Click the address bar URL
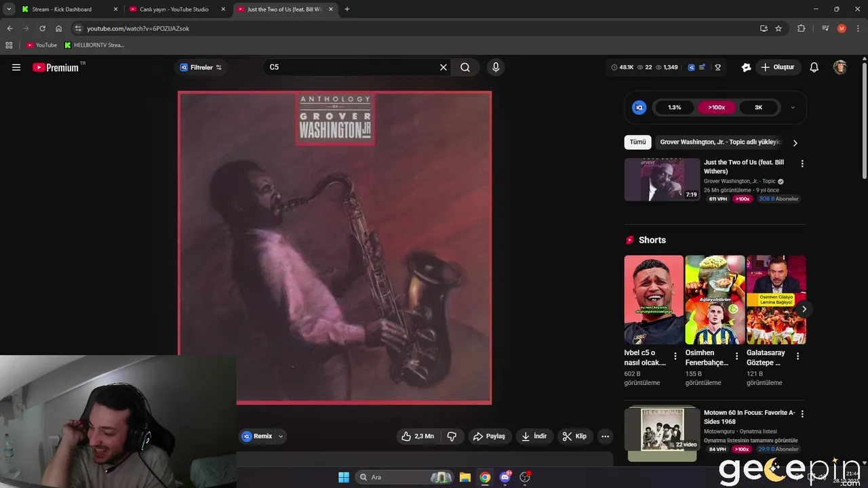868x488 pixels. [x=138, y=28]
